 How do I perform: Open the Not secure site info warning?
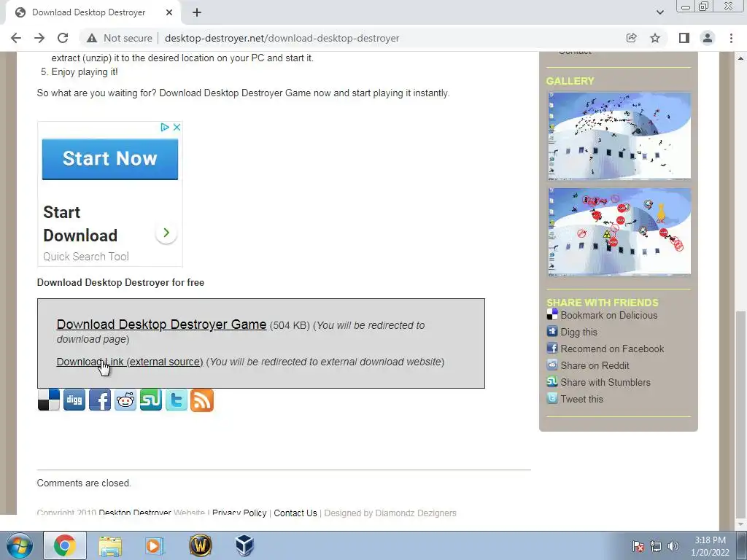pyautogui.click(x=120, y=38)
